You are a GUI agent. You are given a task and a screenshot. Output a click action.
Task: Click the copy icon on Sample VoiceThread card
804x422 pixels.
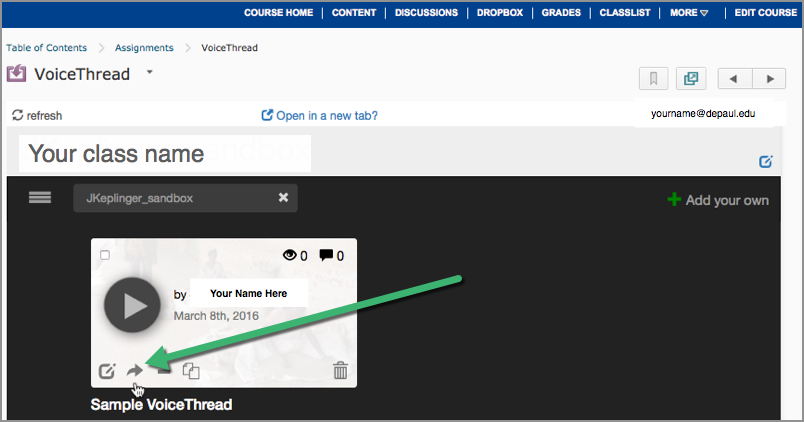click(191, 370)
